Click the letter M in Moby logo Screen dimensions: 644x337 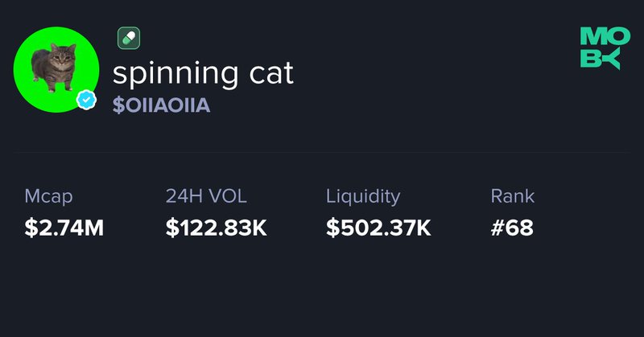pyautogui.click(x=592, y=36)
